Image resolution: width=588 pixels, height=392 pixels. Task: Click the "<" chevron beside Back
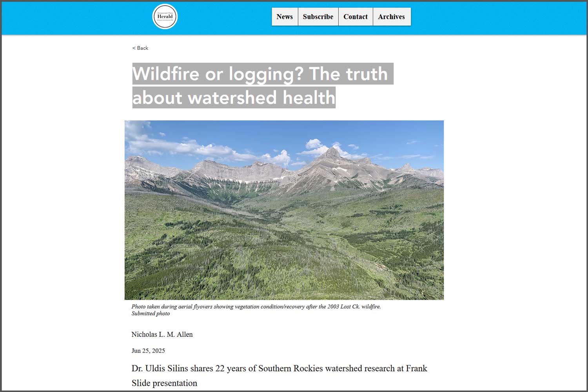point(134,48)
